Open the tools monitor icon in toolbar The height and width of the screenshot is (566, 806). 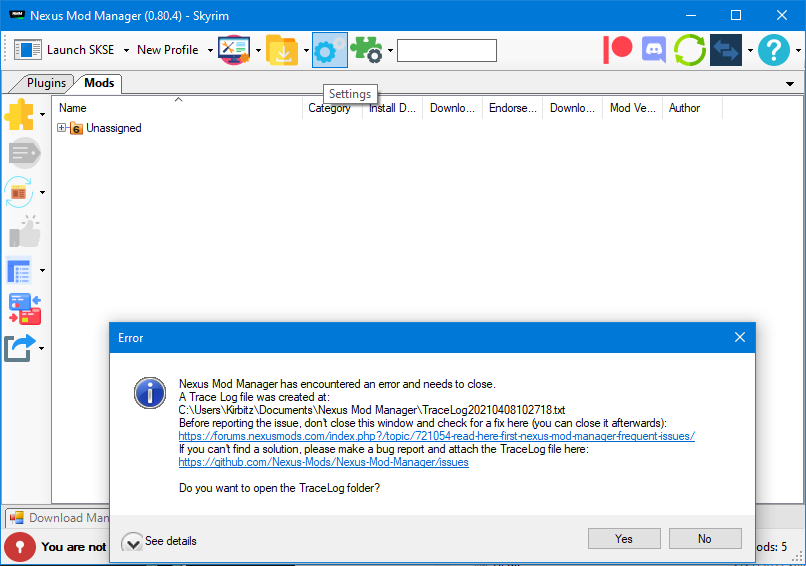coord(234,50)
